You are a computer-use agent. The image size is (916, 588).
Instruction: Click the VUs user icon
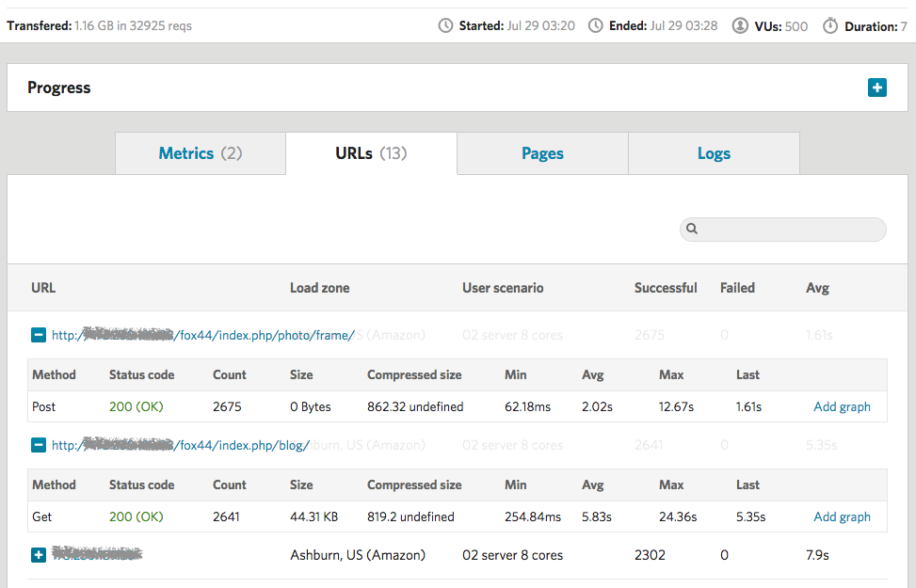point(740,26)
